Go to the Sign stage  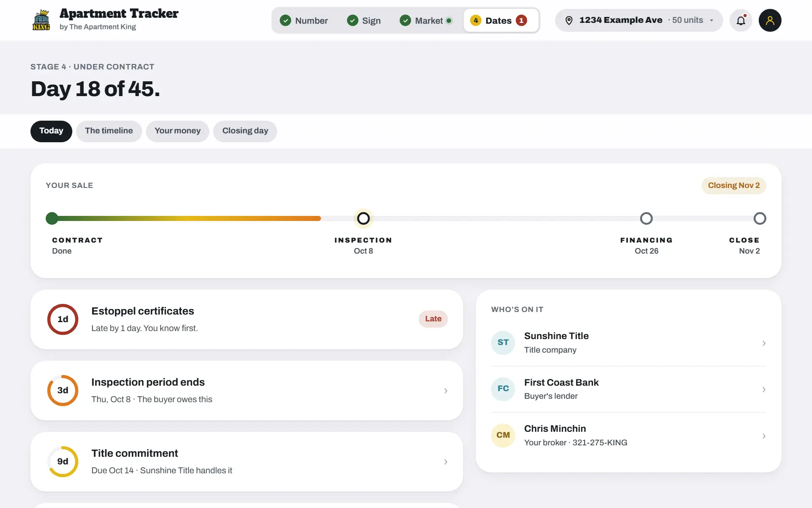click(364, 20)
